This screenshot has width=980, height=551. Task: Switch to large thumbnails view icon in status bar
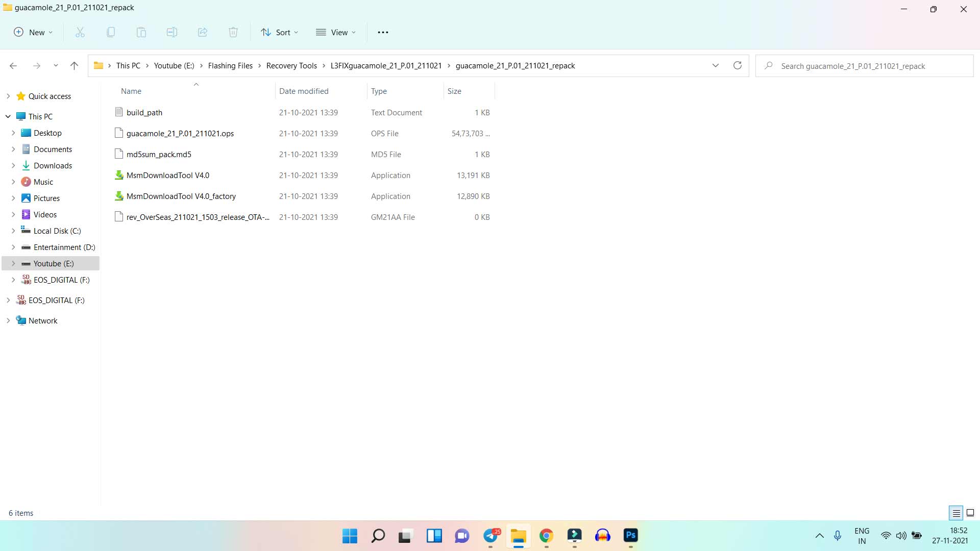tap(970, 513)
